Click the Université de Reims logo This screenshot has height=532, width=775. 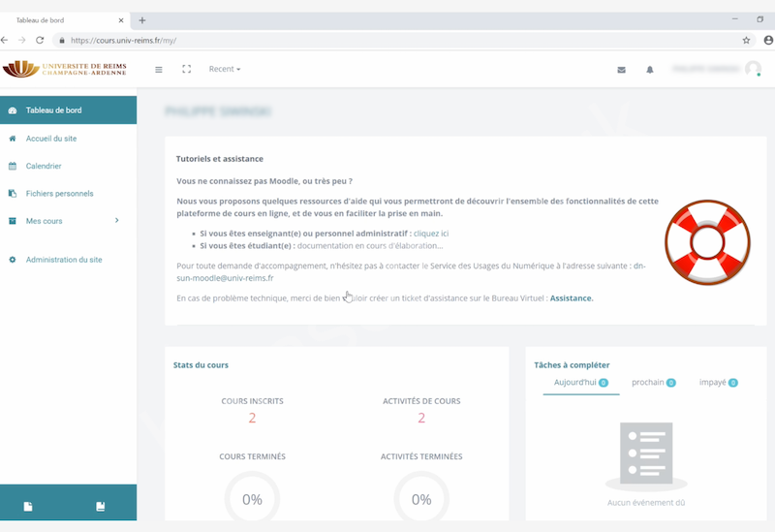[x=64, y=69]
